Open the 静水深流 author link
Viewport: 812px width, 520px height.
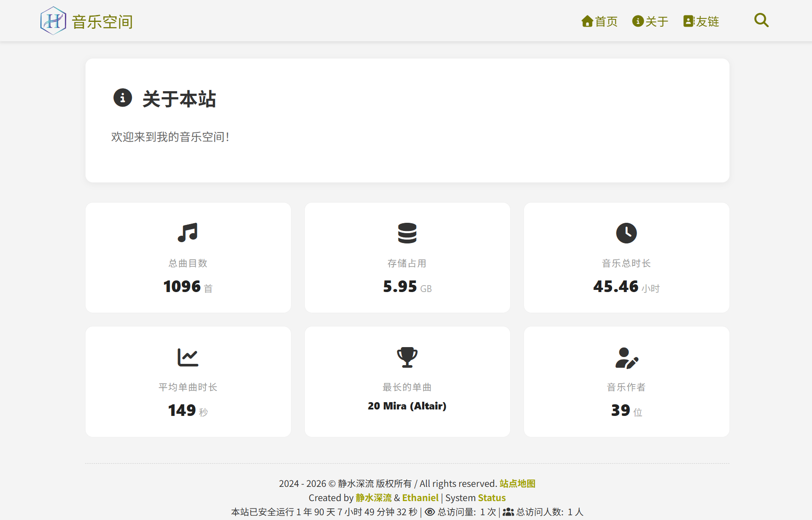pyautogui.click(x=374, y=498)
